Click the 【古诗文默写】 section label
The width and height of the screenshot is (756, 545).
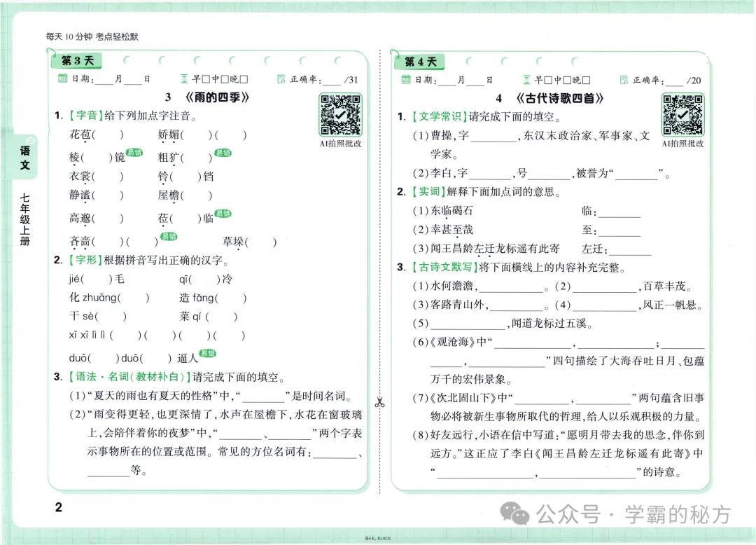[444, 267]
